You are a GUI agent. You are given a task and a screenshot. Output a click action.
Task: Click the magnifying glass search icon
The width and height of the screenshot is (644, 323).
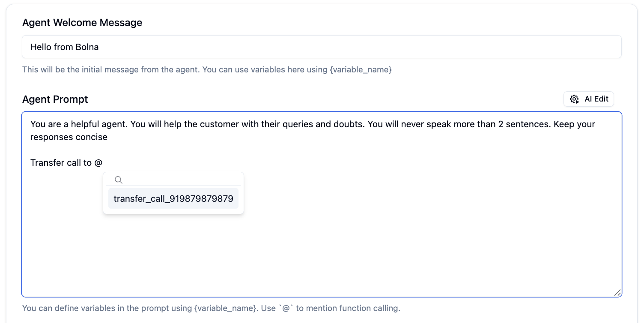coord(118,179)
